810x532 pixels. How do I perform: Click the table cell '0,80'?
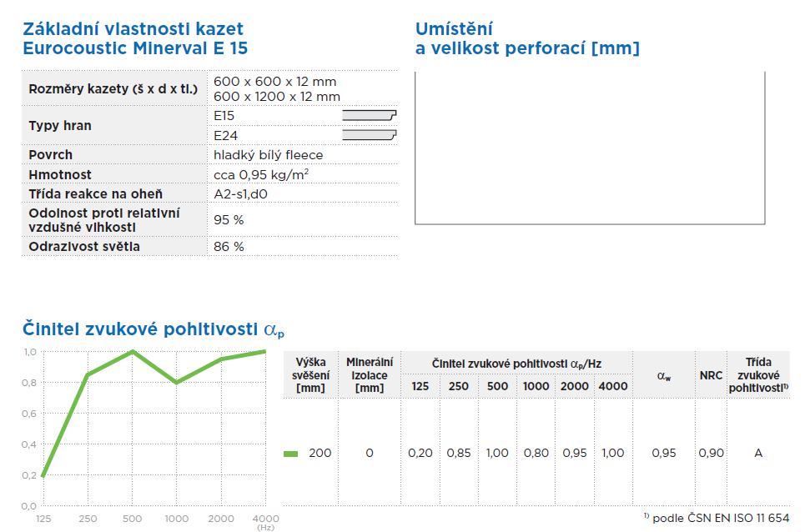pos(536,453)
